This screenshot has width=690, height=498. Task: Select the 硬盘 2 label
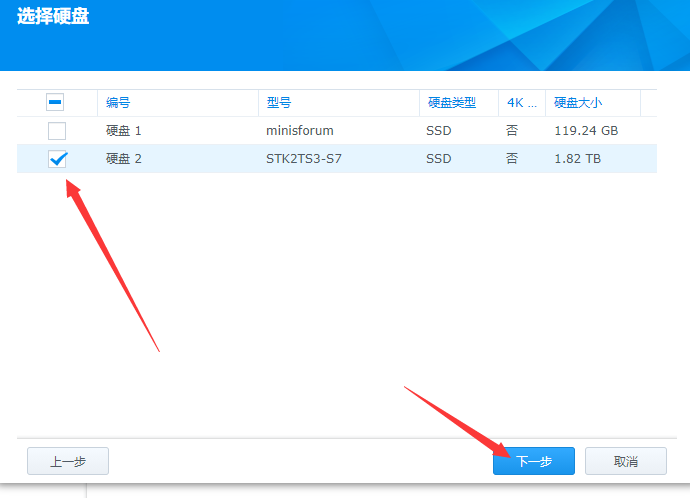(124, 159)
